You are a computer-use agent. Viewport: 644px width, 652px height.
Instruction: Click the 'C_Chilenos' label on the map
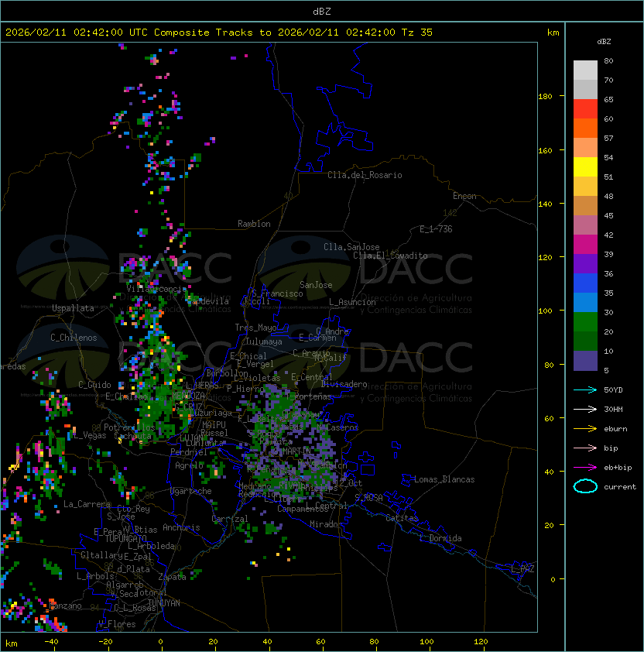pos(74,338)
